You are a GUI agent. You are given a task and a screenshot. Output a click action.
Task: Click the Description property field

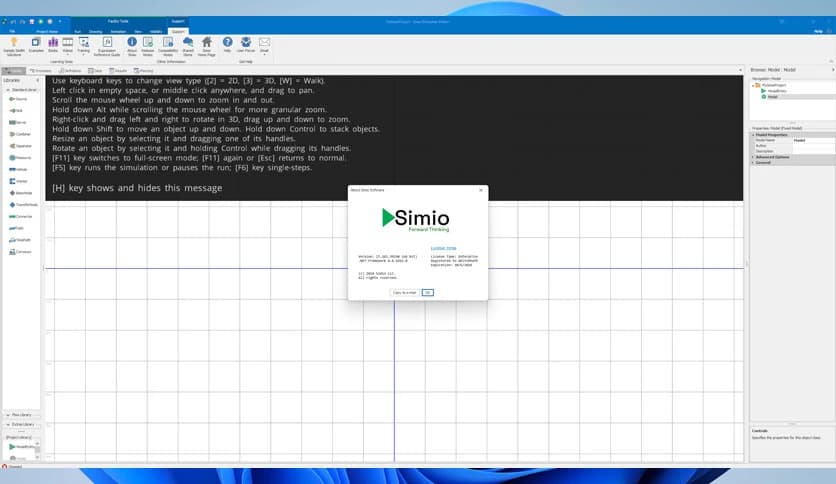(x=814, y=151)
